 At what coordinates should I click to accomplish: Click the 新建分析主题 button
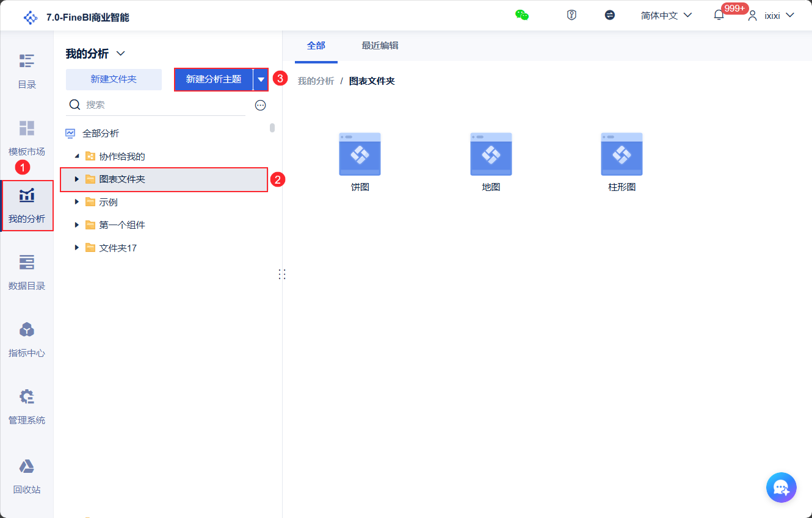click(x=214, y=79)
